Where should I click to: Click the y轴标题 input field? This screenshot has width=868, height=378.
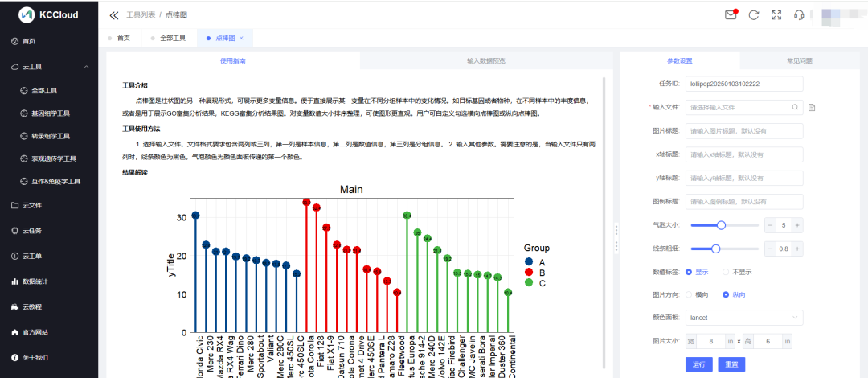click(744, 178)
